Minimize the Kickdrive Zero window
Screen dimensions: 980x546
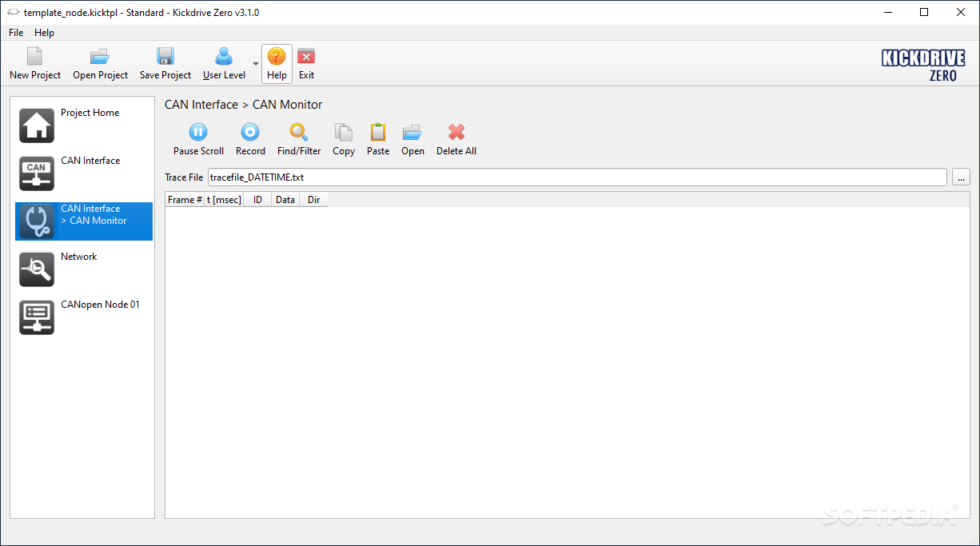887,12
